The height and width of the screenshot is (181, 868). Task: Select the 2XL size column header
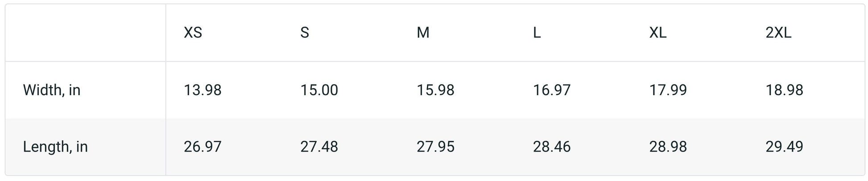[x=778, y=33]
